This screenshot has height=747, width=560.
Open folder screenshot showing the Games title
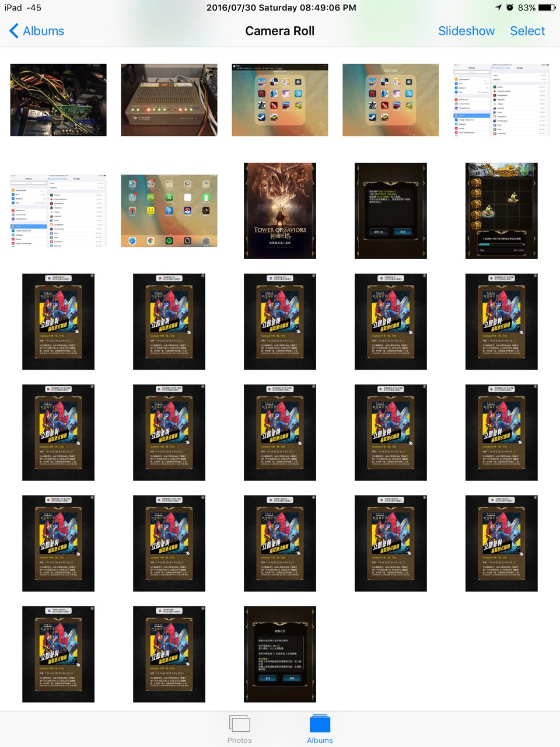click(x=390, y=100)
